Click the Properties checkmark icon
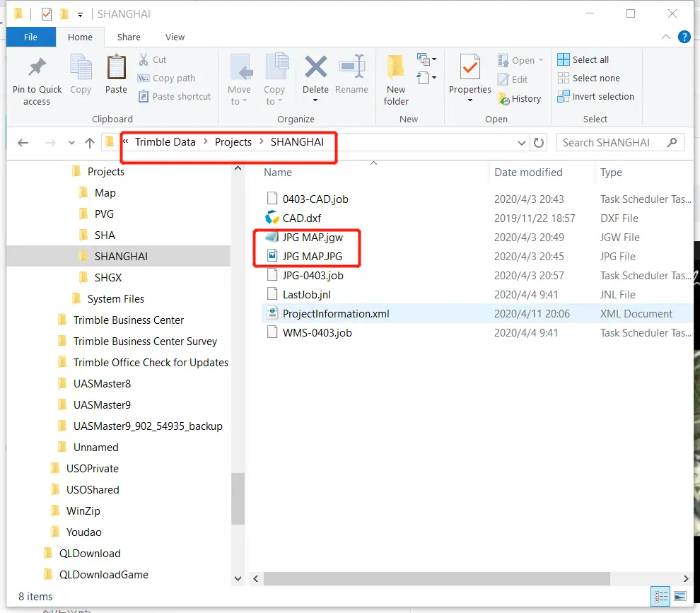 coord(470,67)
